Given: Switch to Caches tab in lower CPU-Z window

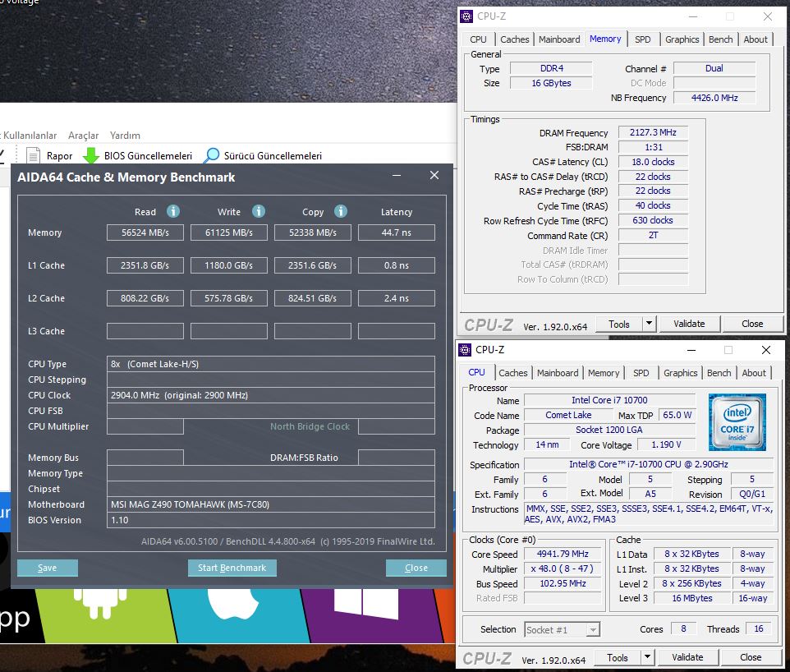Looking at the screenshot, I should (x=513, y=373).
